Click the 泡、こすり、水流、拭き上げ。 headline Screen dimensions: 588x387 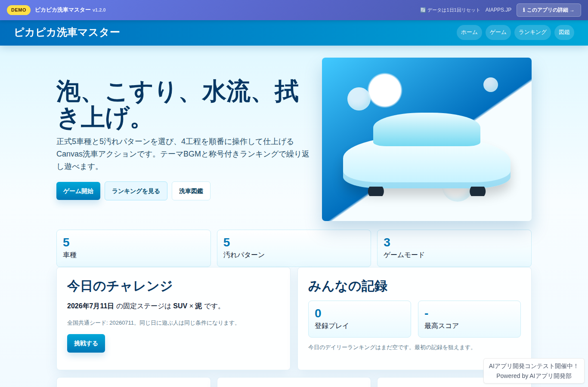pyautogui.click(x=177, y=104)
